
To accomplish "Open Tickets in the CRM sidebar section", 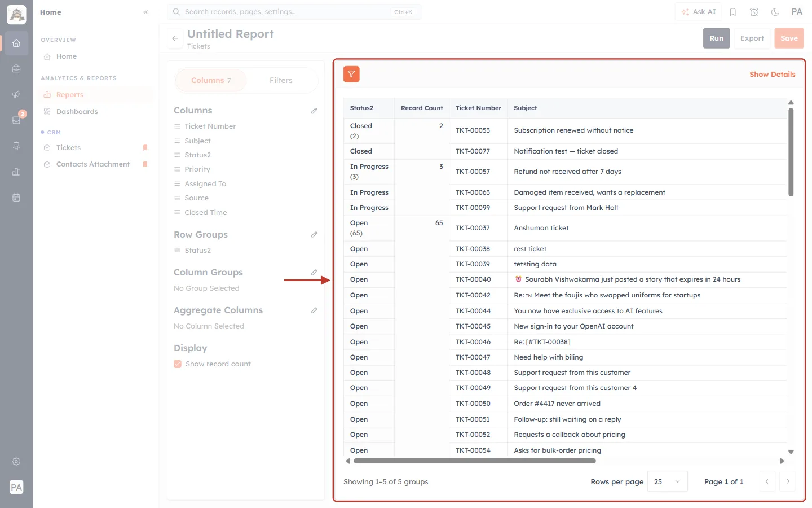I will pos(96,148).
